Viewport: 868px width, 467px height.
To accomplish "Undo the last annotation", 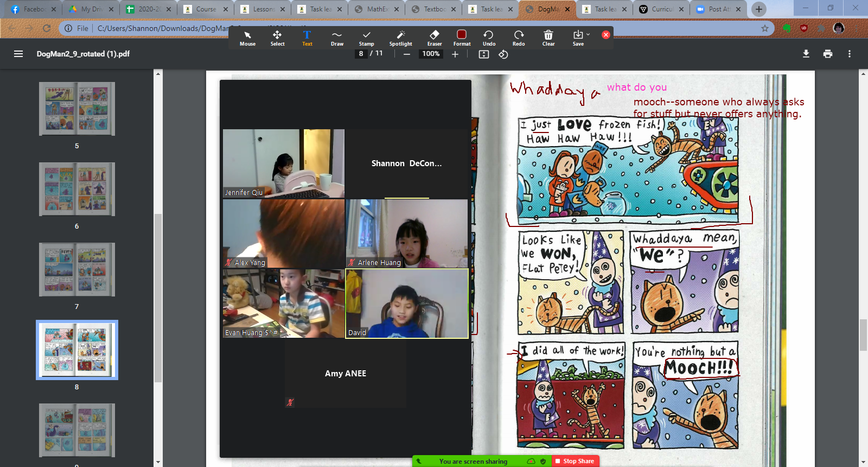I will [489, 38].
